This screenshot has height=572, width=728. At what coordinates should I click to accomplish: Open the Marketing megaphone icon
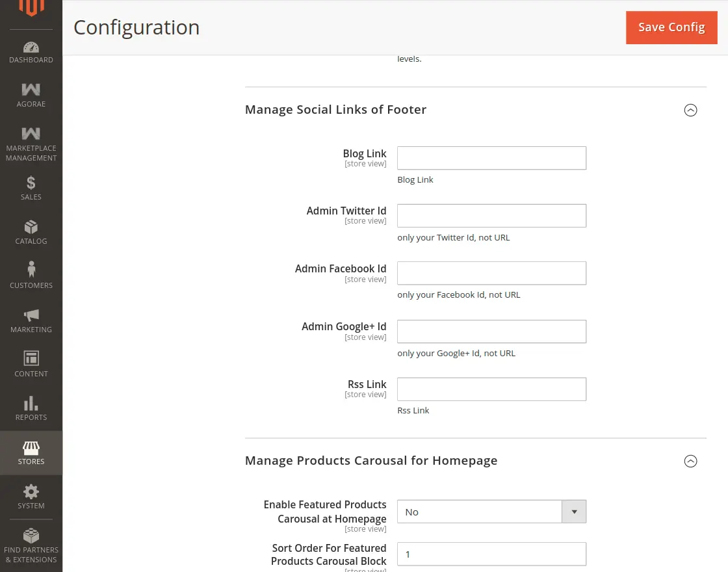point(31,315)
